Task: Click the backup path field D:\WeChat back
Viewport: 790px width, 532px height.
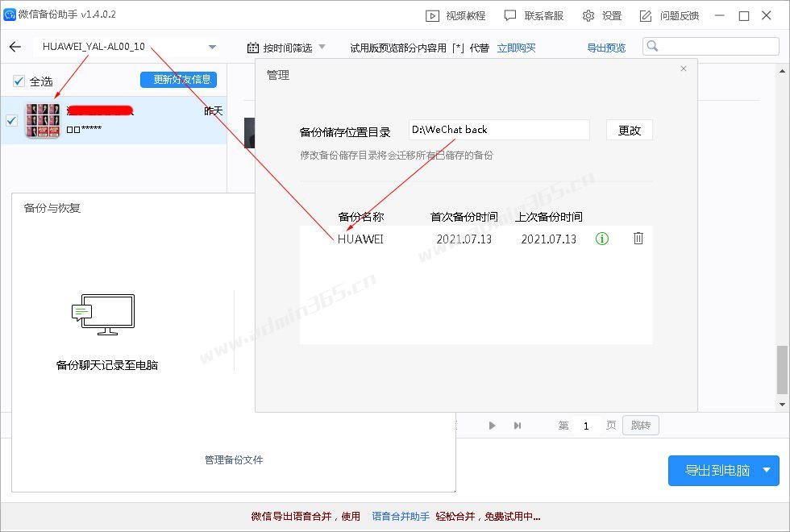Action: (x=499, y=130)
